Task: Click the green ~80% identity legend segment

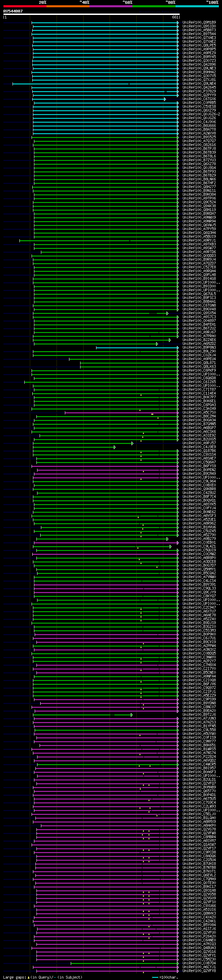Action: (154, 6)
